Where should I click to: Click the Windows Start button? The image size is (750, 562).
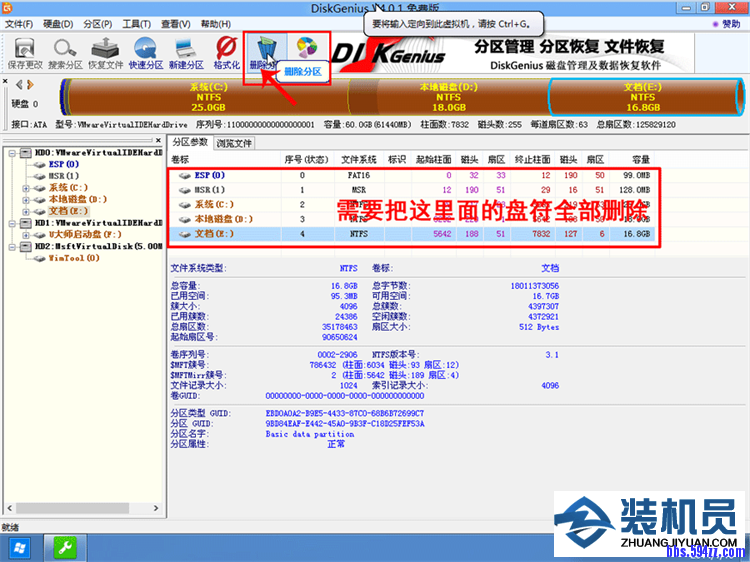tap(19, 548)
